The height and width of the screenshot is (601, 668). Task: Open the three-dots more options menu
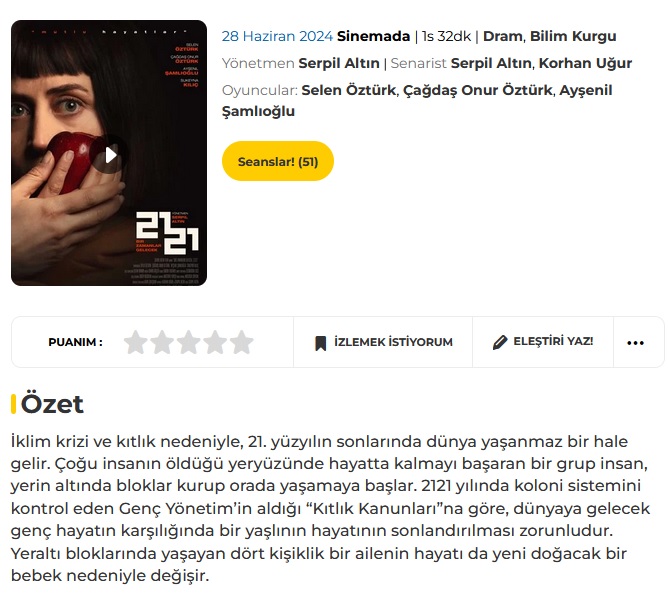pos(635,342)
